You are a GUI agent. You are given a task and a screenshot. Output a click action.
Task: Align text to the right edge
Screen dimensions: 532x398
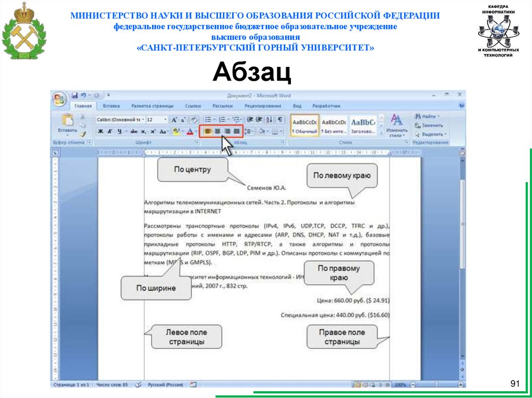227,131
